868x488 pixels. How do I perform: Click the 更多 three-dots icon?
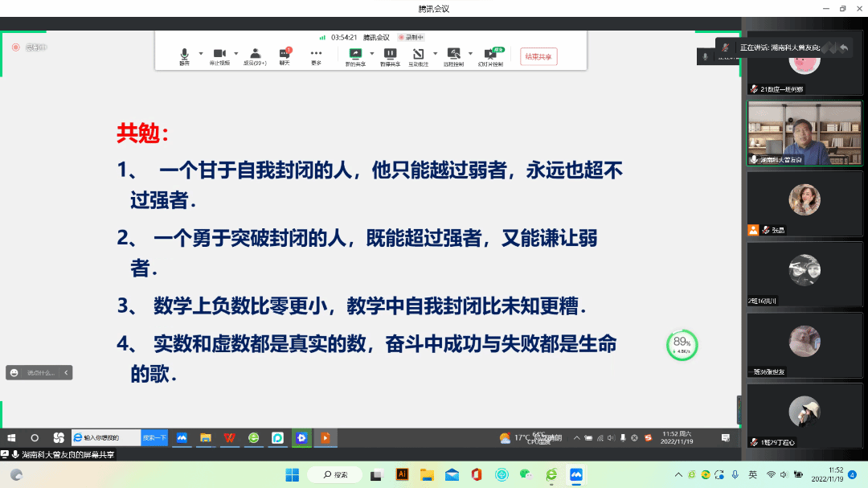(x=316, y=55)
